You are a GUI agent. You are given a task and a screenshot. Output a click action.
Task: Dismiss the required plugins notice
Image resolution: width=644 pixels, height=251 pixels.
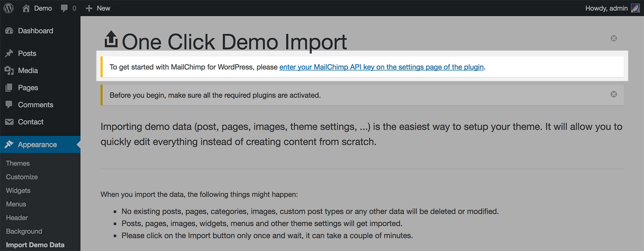614,94
